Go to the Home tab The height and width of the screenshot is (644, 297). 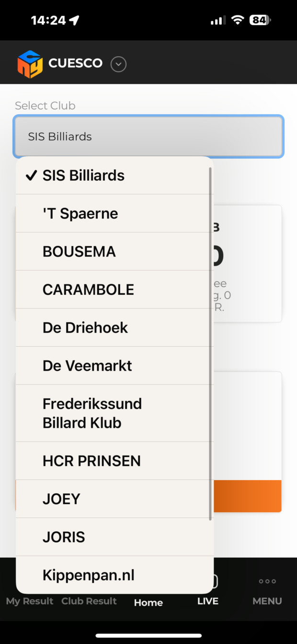pos(148,602)
